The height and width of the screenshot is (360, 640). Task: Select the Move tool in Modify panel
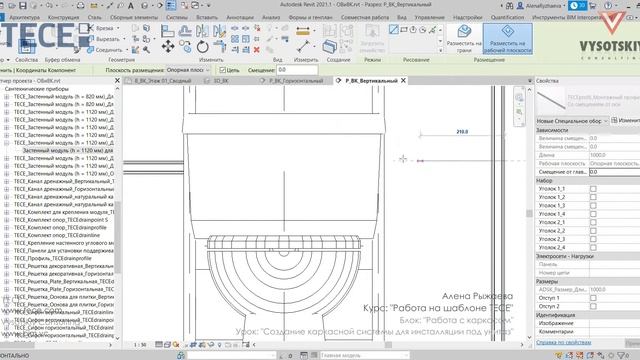pos(168,47)
